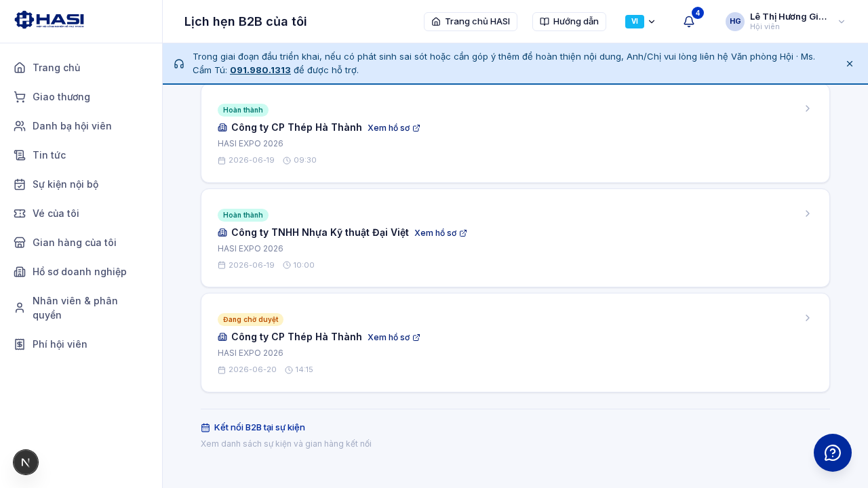Open Xem hồ sơ for 14:15 appointment
The width and height of the screenshot is (868, 488).
pos(394,338)
